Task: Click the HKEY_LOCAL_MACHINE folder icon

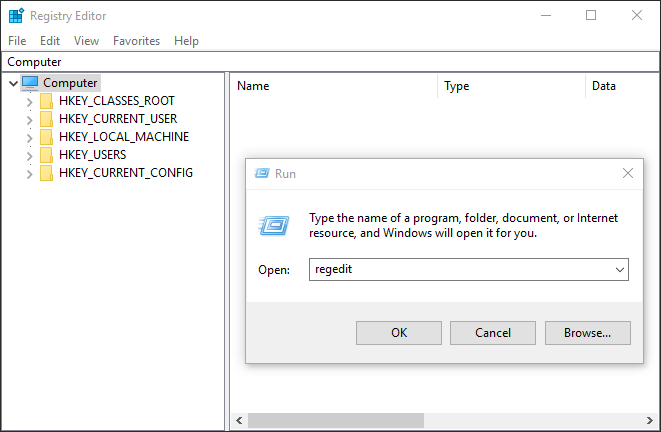Action: click(x=46, y=137)
